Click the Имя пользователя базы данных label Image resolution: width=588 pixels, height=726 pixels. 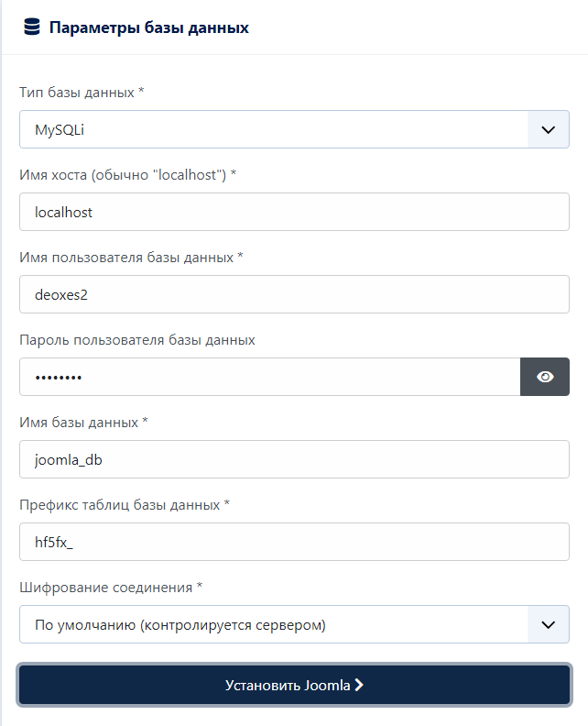tap(131, 258)
